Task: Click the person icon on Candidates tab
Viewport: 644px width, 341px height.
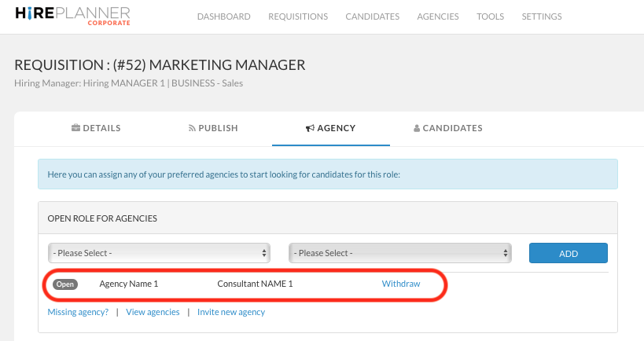Action: click(x=417, y=128)
